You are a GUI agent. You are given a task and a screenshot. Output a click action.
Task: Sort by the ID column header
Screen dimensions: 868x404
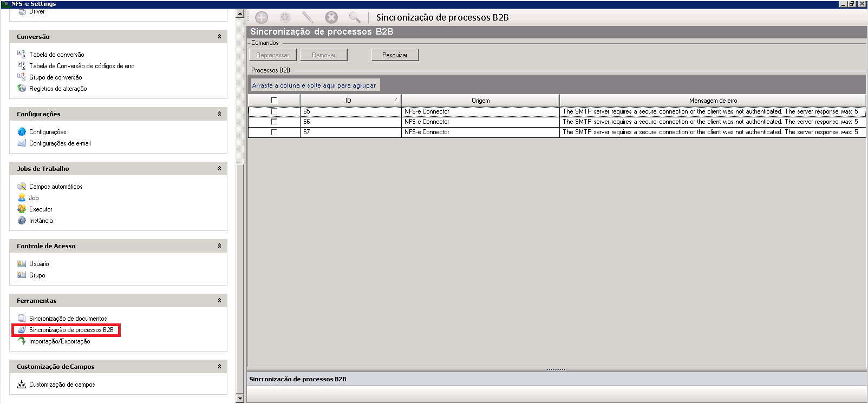[x=350, y=101]
